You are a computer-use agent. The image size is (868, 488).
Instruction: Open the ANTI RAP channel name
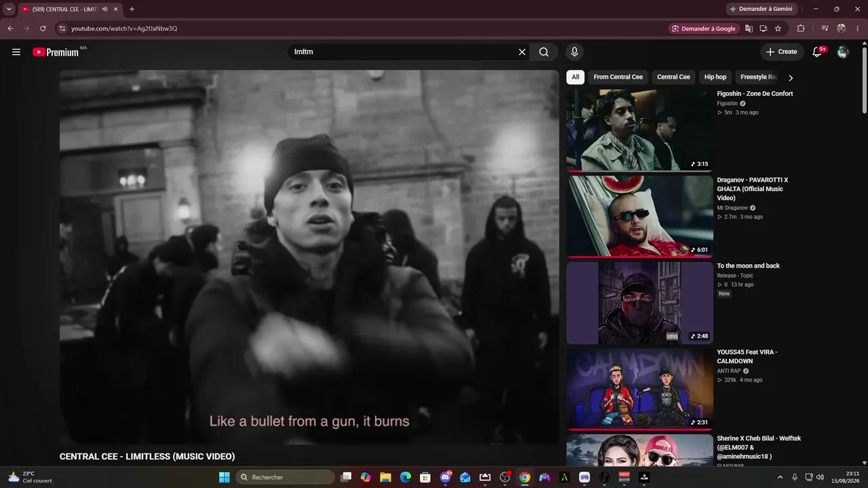729,371
